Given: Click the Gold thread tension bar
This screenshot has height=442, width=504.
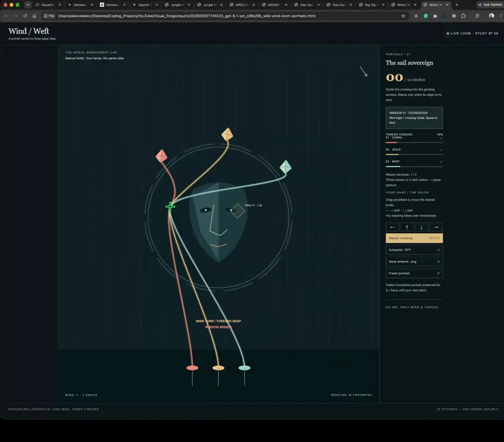Looking at the screenshot, I should (x=414, y=154).
